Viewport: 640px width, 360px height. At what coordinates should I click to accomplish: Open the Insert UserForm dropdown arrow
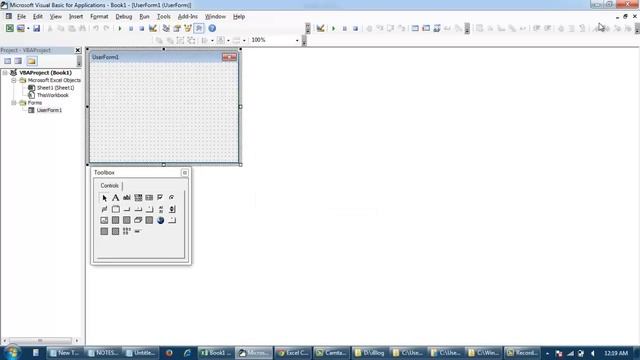click(x=28, y=29)
